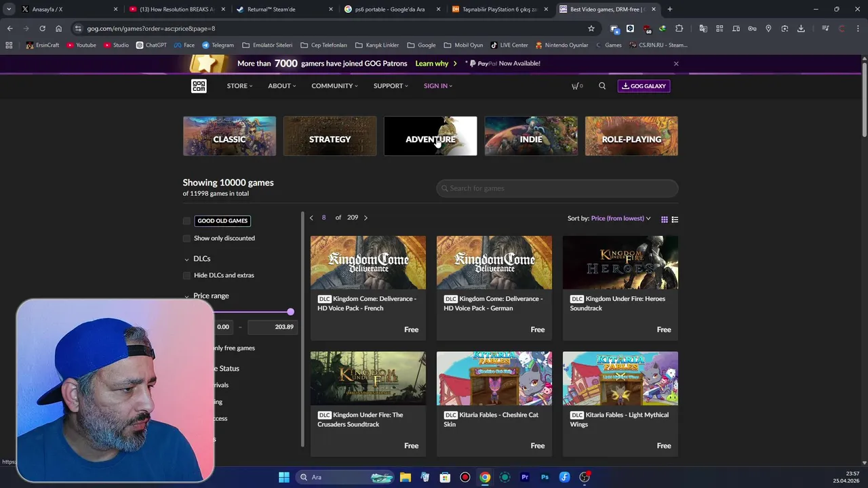The width and height of the screenshot is (868, 488).
Task: Click Learn why patrons link
Action: tap(436, 64)
